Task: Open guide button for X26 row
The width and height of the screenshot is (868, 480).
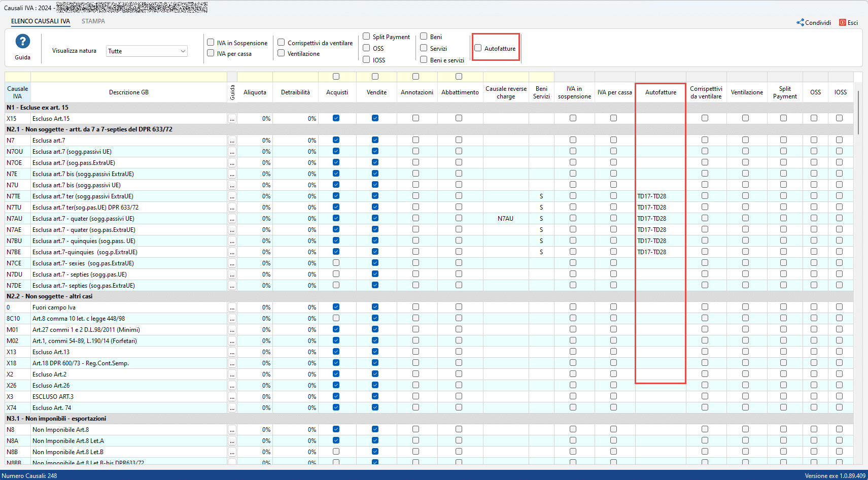Action: coord(232,386)
